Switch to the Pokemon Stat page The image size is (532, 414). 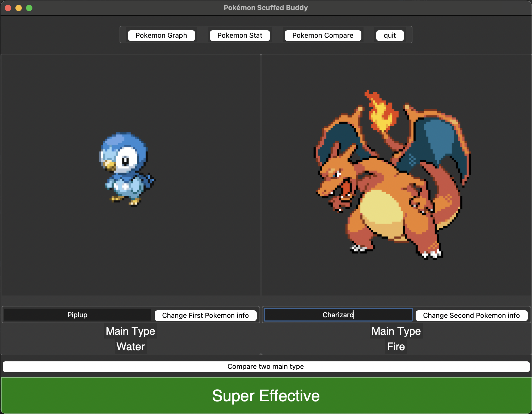coord(240,35)
